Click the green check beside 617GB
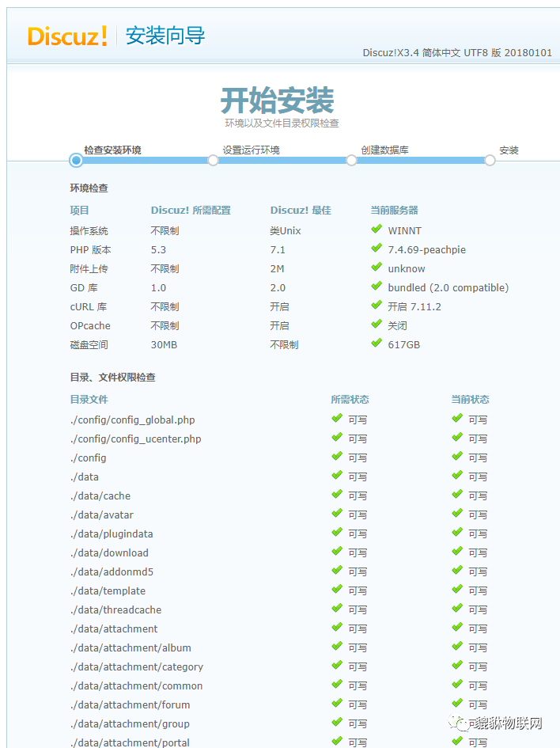 [376, 343]
